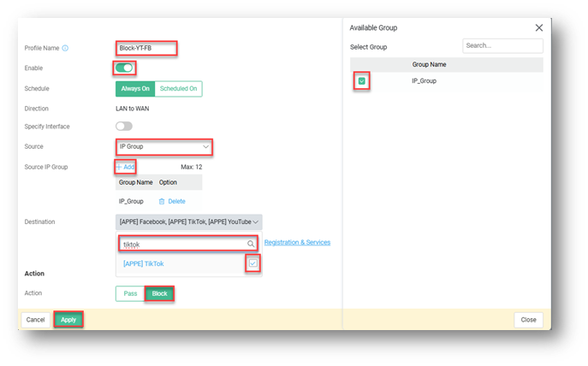Choose the Block action
This screenshot has width=588, height=366.
(159, 293)
